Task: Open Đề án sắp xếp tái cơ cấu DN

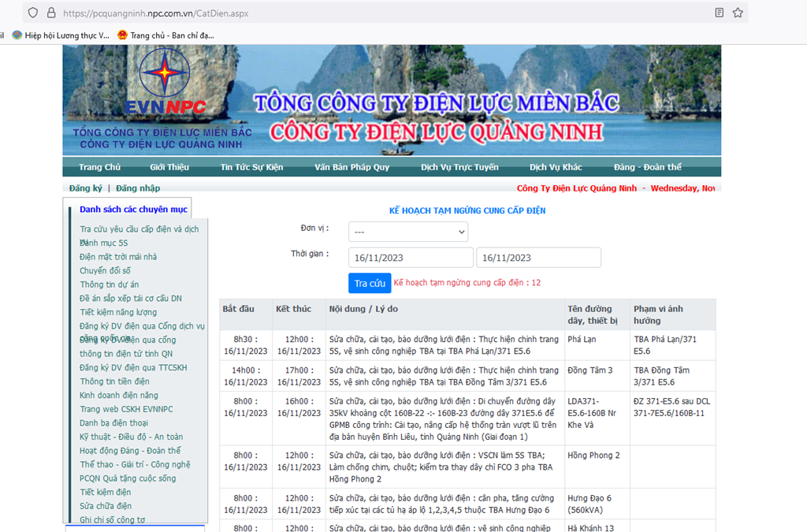Action: [131, 299]
